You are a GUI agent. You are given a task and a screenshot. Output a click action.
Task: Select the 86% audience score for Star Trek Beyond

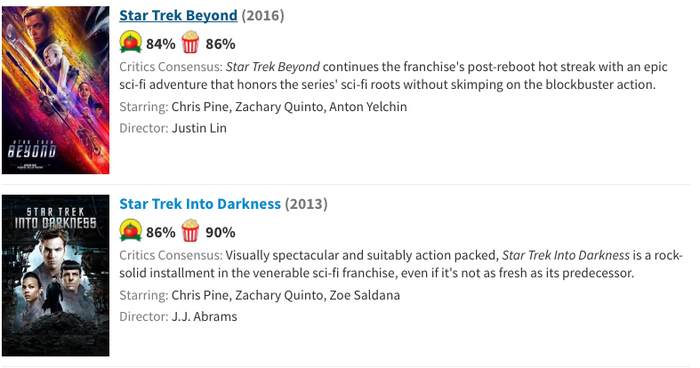[x=220, y=44]
